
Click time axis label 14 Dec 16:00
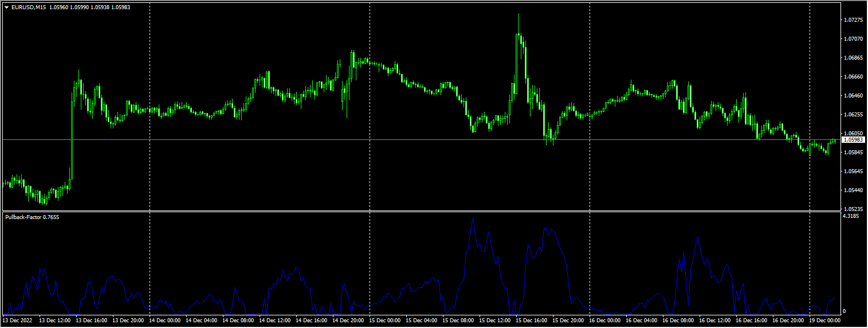coord(312,321)
